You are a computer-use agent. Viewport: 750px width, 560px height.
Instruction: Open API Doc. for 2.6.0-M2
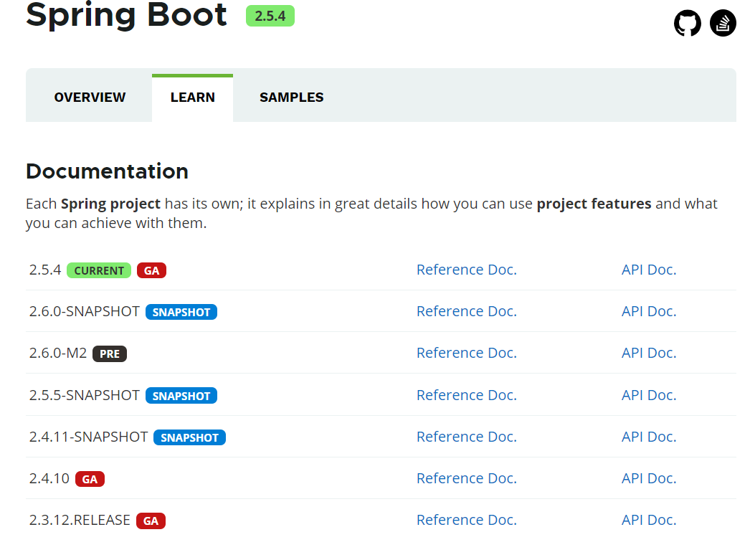pyautogui.click(x=649, y=353)
